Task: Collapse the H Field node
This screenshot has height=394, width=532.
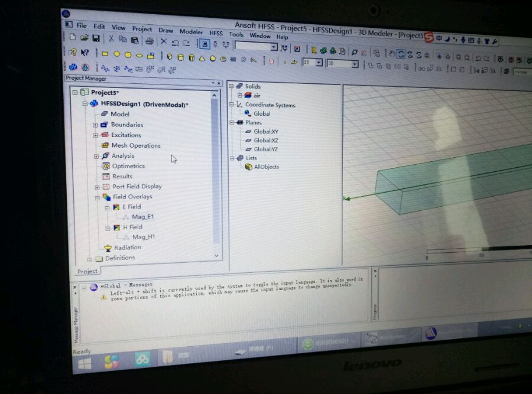Action: 108,228
